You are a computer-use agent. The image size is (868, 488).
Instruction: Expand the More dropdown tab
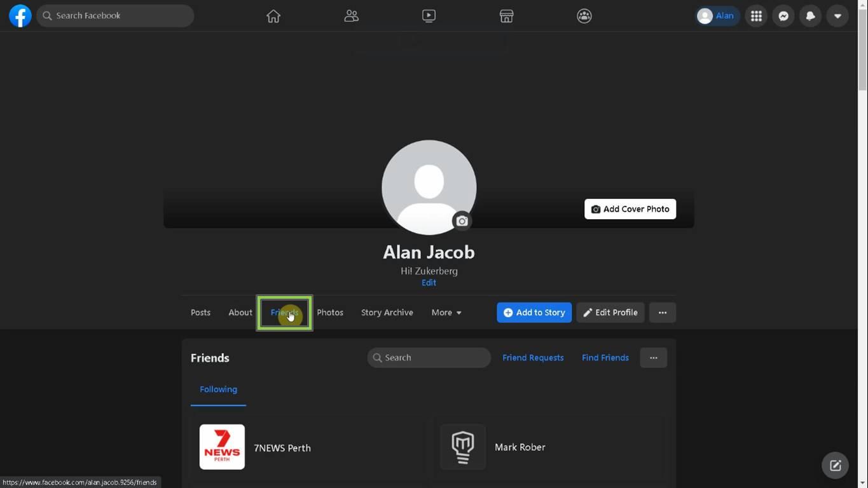click(446, 313)
